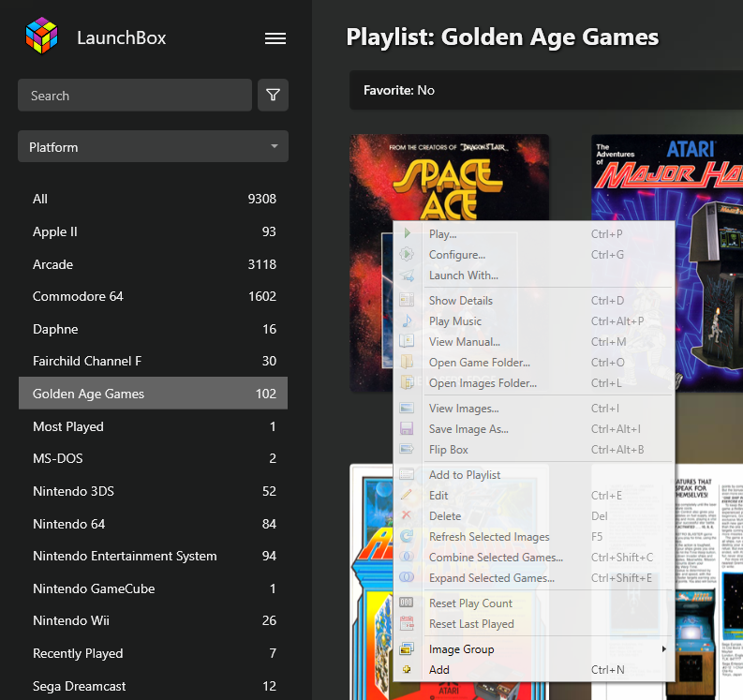This screenshot has width=743, height=700.
Task: Click the green Play arrow icon
Action: click(407, 233)
